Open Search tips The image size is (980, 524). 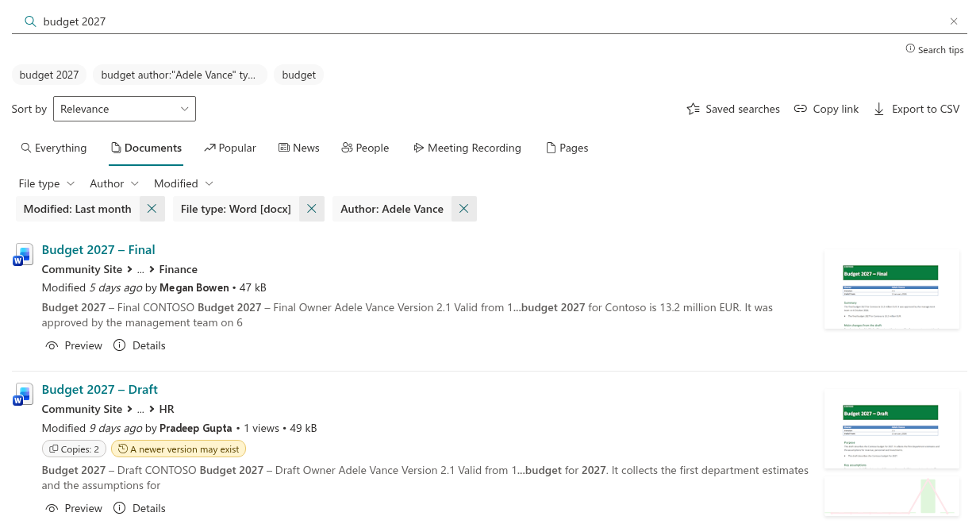tap(935, 49)
